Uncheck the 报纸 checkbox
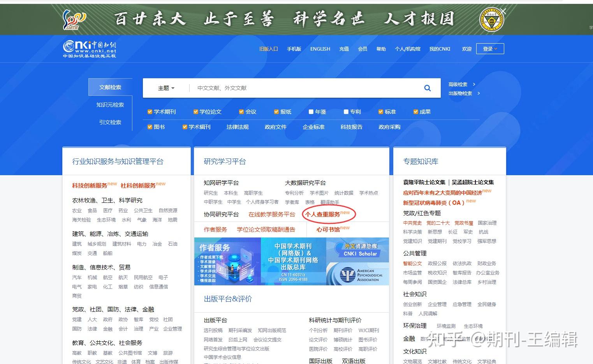 [x=276, y=112]
